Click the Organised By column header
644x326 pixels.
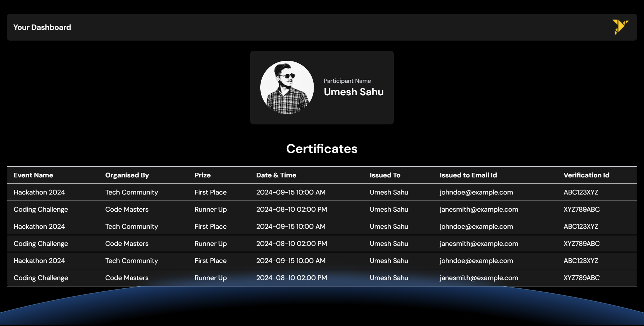127,175
